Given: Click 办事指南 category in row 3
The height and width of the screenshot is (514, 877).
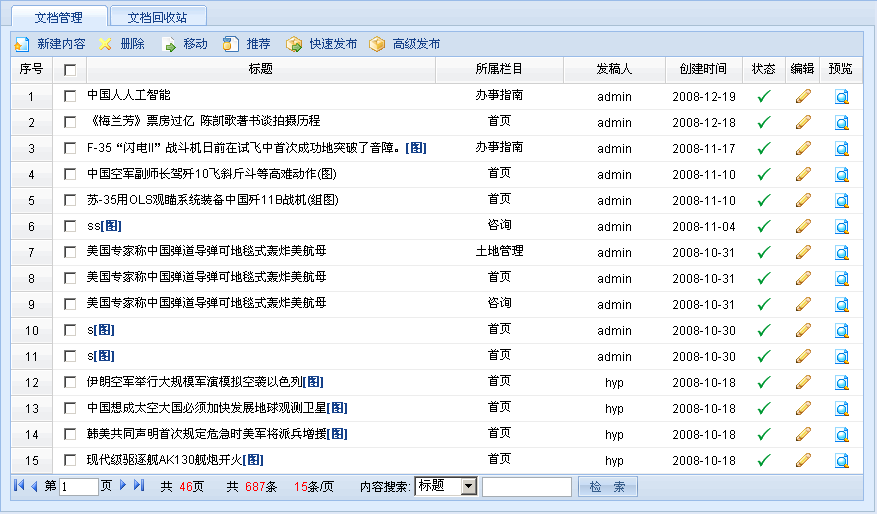Looking at the screenshot, I should (x=499, y=147).
